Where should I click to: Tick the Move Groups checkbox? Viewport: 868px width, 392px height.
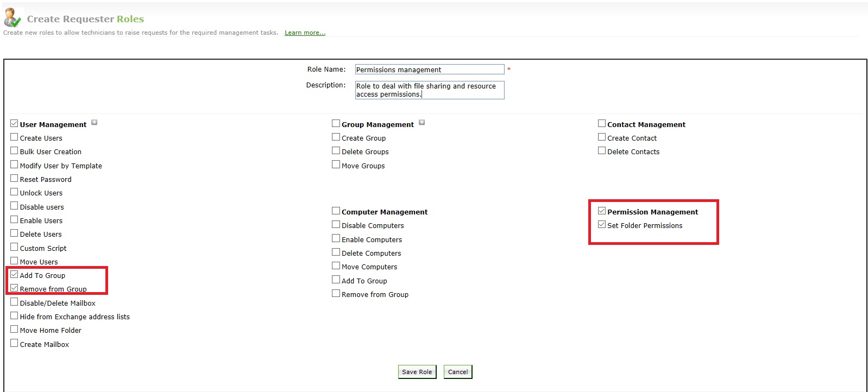coord(336,165)
